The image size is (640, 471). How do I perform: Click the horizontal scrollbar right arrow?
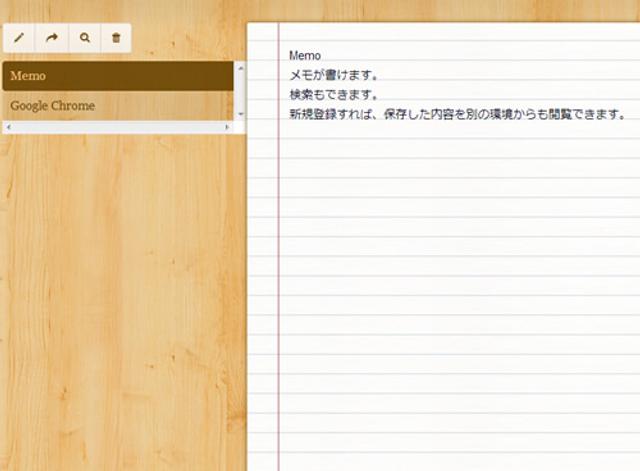pos(227,128)
